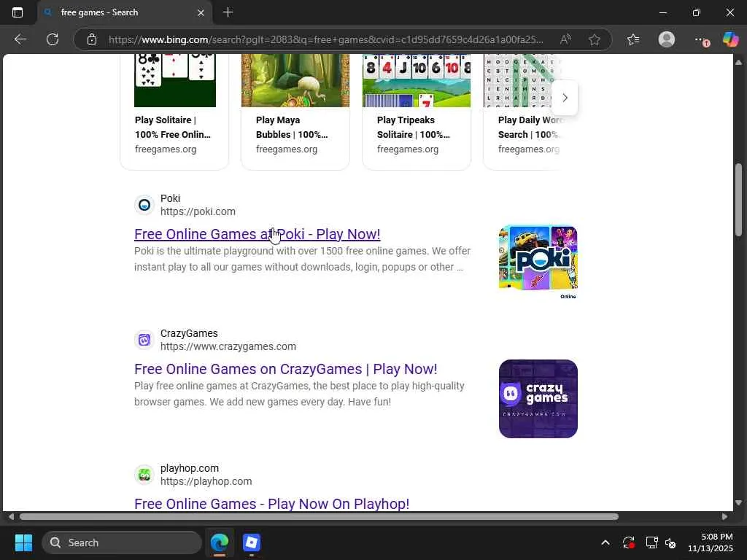Select the playhop.com site name text

pyautogui.click(x=190, y=468)
